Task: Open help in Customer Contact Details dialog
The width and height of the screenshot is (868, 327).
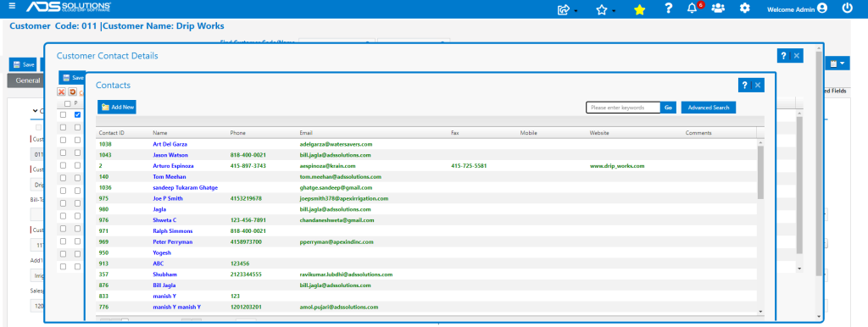Action: 783,56
